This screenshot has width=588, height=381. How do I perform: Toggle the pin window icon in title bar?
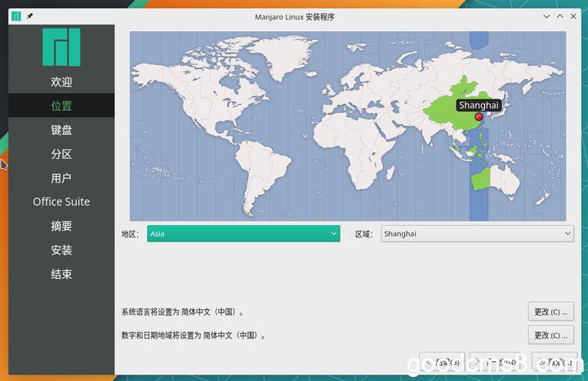pyautogui.click(x=29, y=16)
